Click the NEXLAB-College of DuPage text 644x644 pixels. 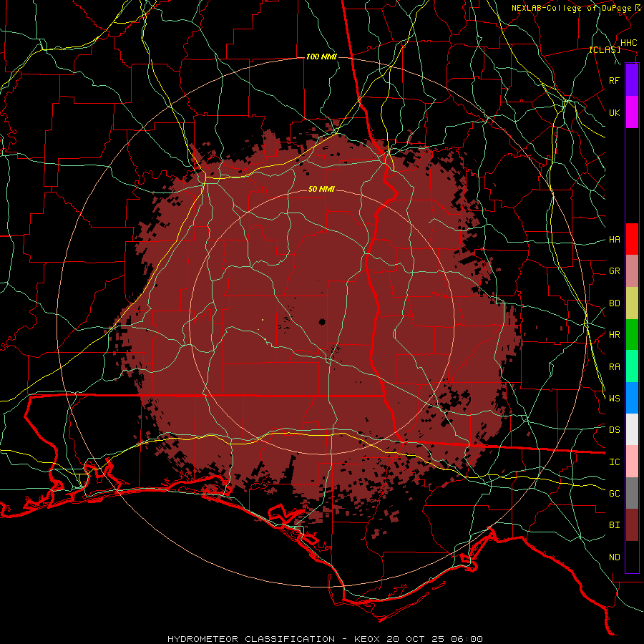[571, 8]
